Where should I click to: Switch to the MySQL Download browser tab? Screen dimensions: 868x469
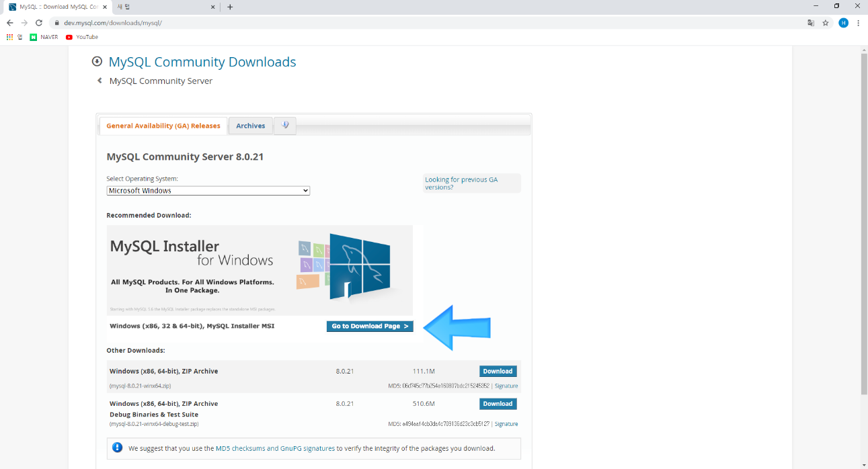point(57,7)
